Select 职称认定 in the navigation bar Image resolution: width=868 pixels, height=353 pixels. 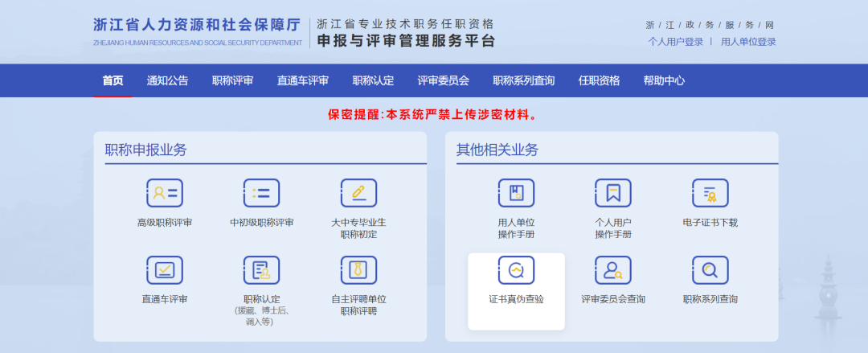(373, 80)
